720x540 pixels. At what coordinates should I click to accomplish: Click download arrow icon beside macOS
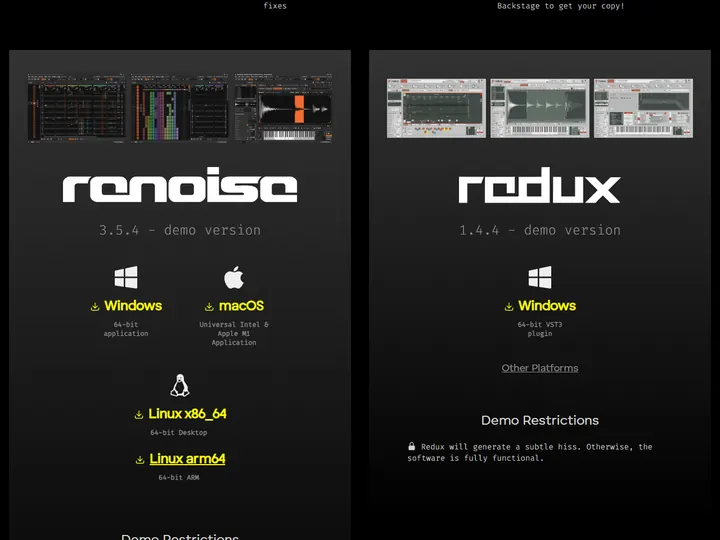[x=209, y=307]
